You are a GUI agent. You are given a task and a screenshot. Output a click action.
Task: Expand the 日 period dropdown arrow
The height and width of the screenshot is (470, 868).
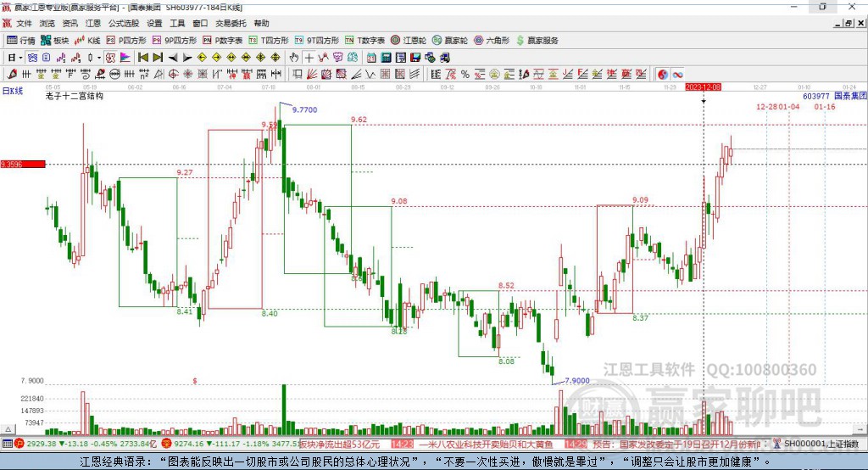pos(20,58)
